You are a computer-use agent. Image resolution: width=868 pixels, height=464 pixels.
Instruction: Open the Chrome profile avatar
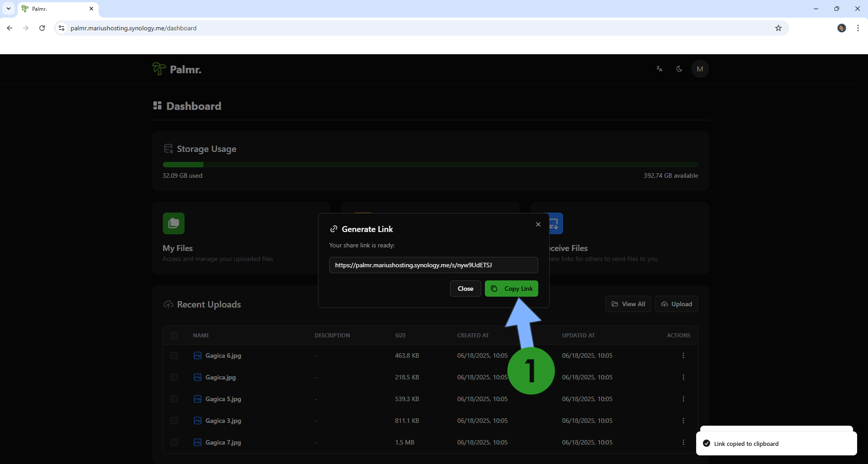tap(842, 28)
